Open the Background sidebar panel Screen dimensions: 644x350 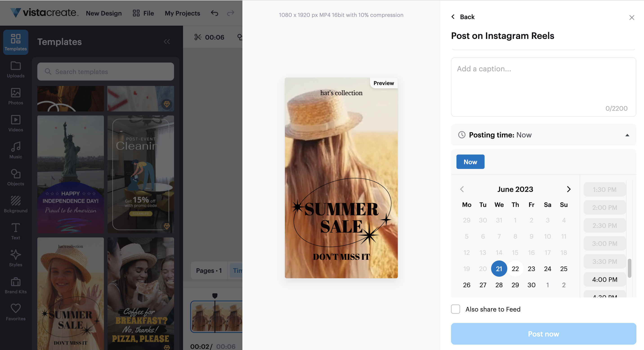[16, 204]
